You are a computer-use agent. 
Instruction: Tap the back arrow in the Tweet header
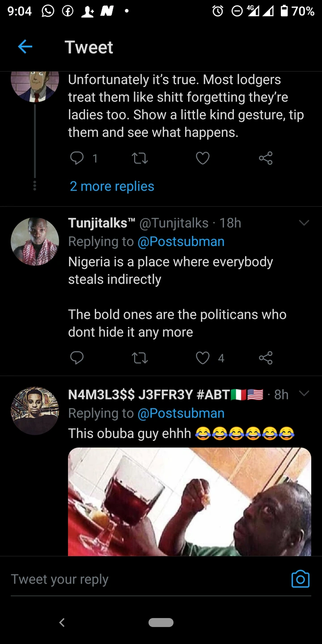pos(25,47)
